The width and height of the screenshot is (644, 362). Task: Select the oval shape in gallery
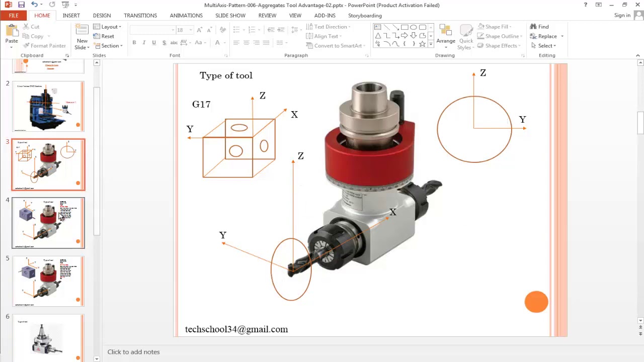[414, 27]
